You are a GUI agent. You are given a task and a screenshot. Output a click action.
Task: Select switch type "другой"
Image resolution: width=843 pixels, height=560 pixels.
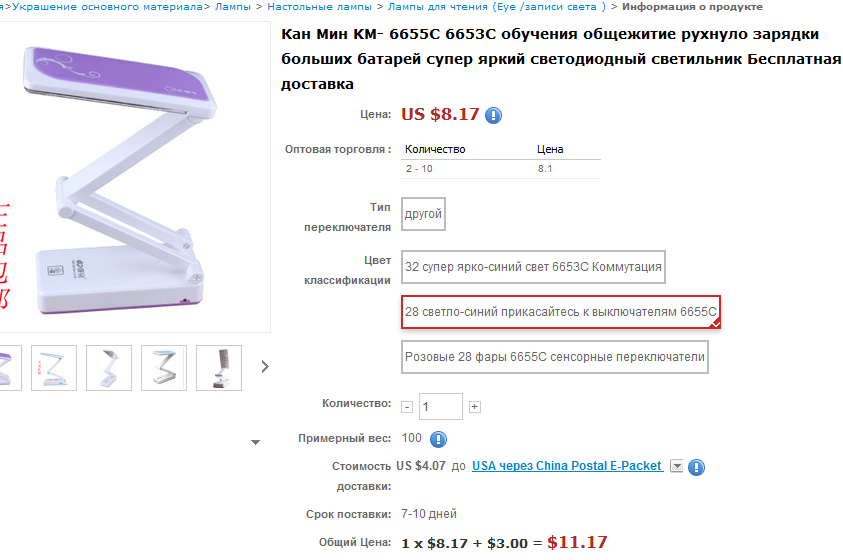tap(423, 214)
